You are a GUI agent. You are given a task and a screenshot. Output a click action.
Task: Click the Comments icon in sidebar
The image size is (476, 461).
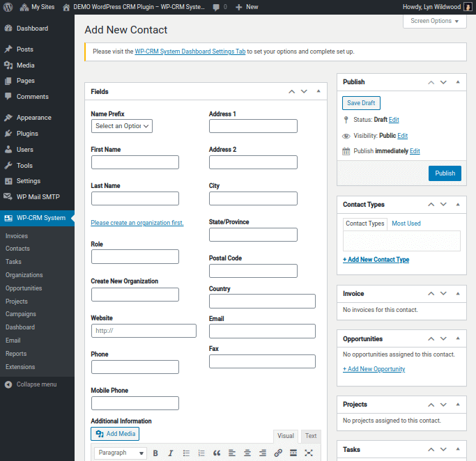8,96
